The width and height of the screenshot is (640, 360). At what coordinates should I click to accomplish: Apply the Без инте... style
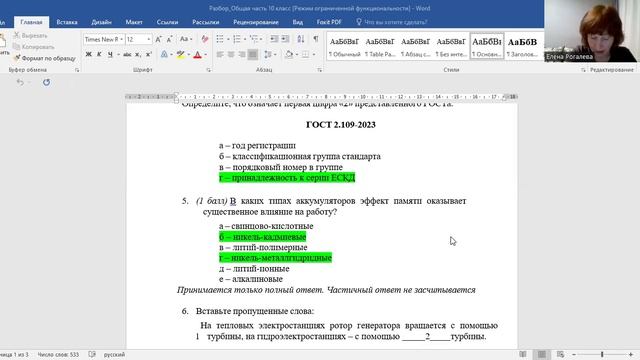pos(451,47)
